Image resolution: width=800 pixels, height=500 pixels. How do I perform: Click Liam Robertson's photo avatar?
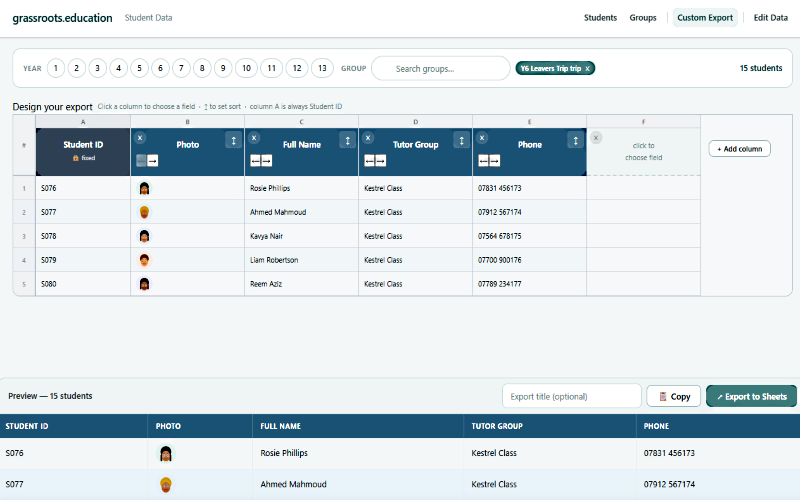click(144, 260)
